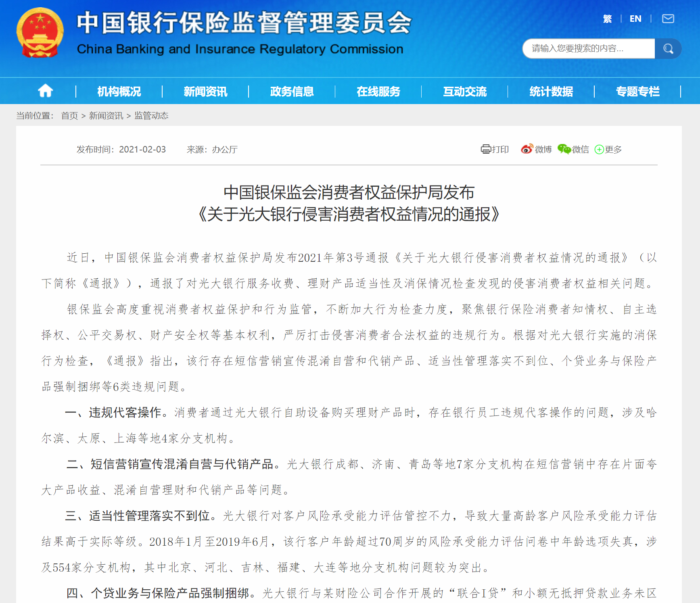Switch to traditional Chinese with 繁
This screenshot has height=603, width=700.
coord(606,19)
